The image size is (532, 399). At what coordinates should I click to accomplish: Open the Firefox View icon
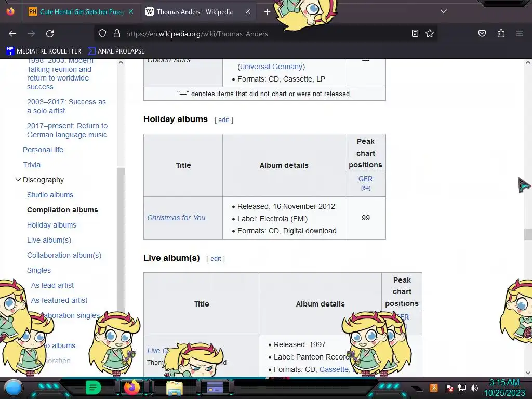point(10,11)
